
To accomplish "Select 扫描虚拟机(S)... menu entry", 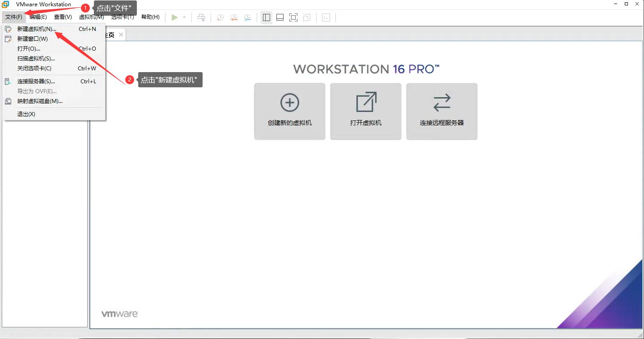I will (x=54, y=59).
